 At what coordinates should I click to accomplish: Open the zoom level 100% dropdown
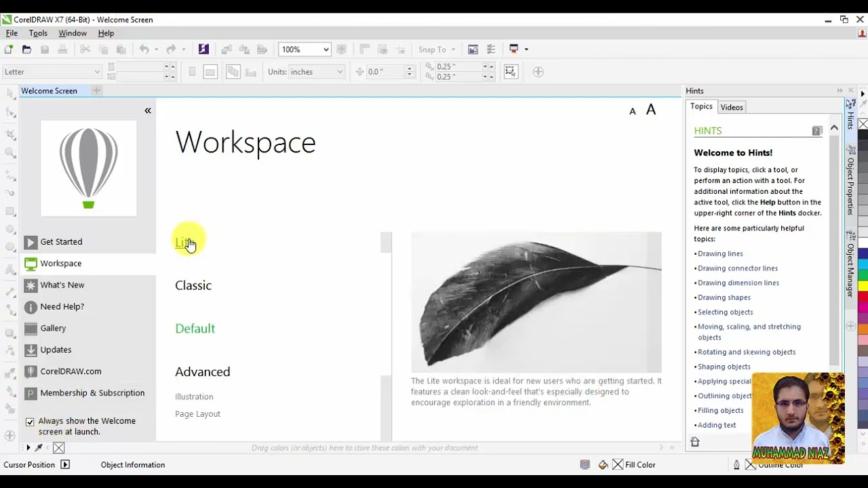pos(325,49)
